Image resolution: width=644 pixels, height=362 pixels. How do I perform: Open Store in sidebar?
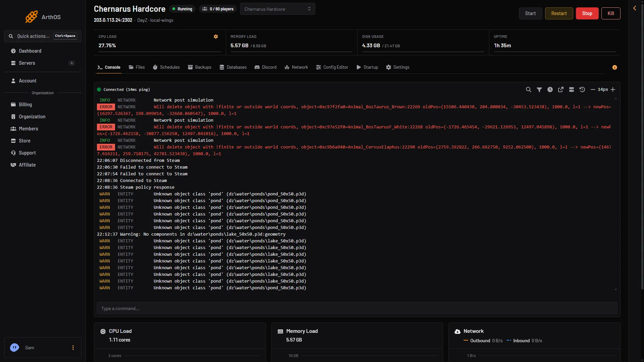coord(43,141)
